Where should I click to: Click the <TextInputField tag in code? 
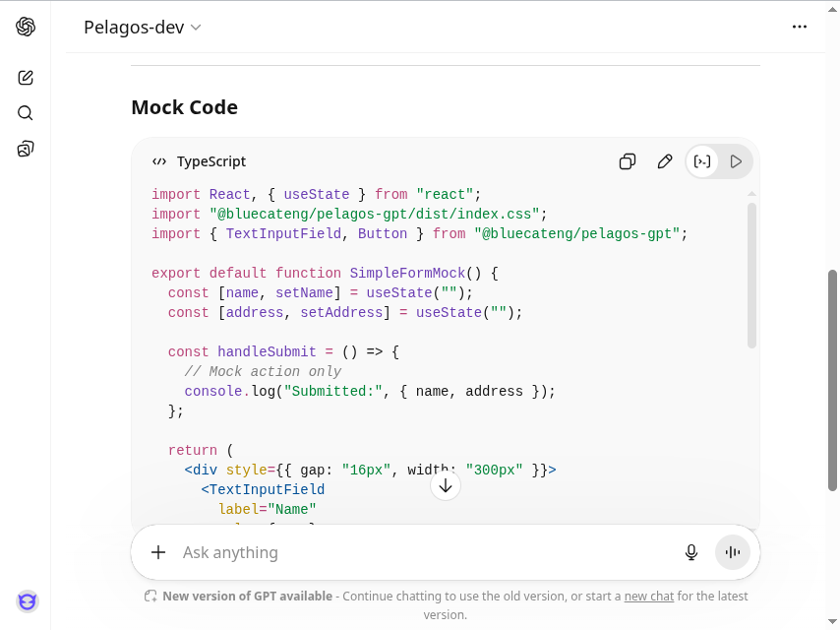(x=263, y=489)
